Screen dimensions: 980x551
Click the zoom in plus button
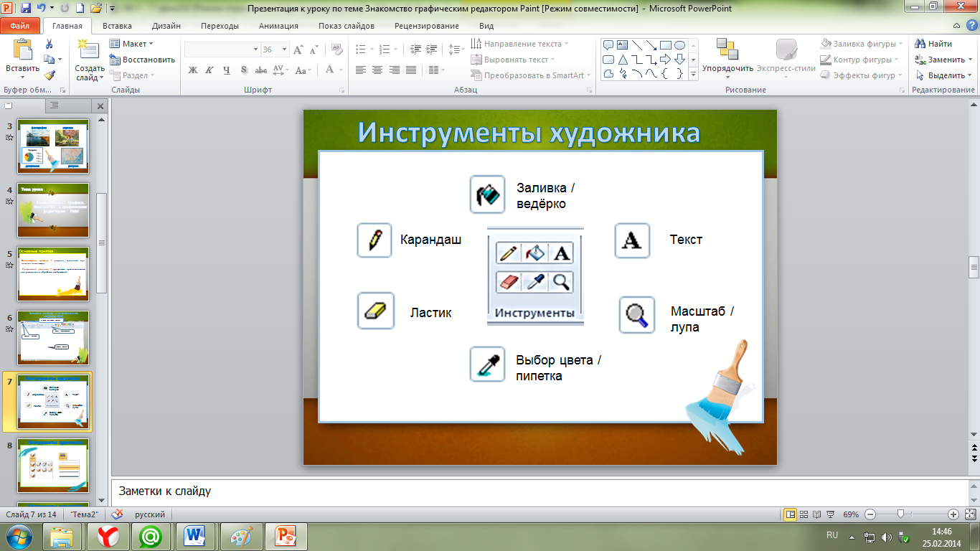coord(953,514)
